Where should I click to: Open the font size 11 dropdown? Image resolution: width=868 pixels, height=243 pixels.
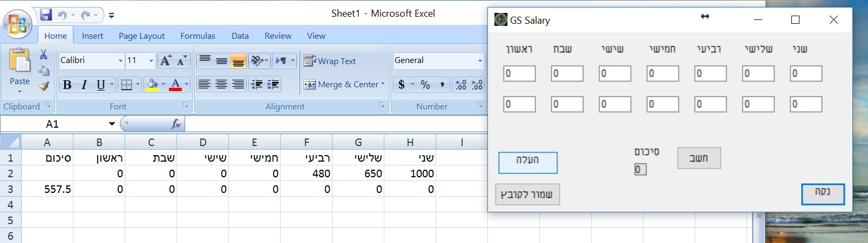[151, 60]
